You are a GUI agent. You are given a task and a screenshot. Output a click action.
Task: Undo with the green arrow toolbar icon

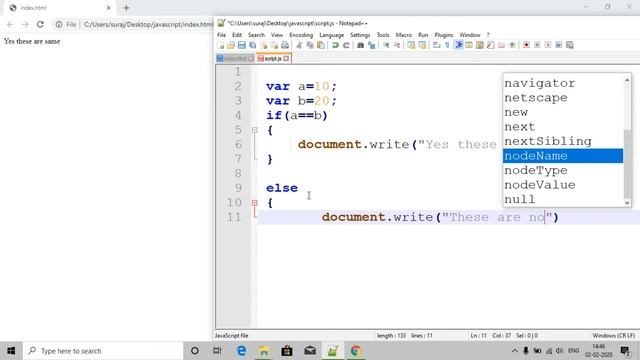click(335, 45)
